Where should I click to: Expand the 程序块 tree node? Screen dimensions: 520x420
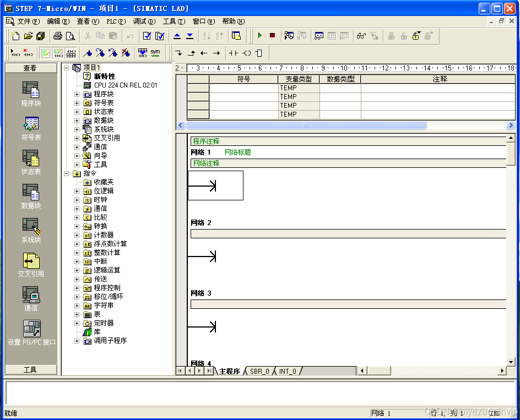[x=77, y=94]
